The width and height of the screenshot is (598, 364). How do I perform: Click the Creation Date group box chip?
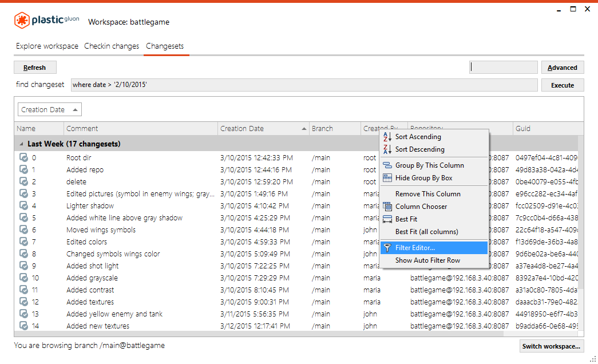pos(50,109)
